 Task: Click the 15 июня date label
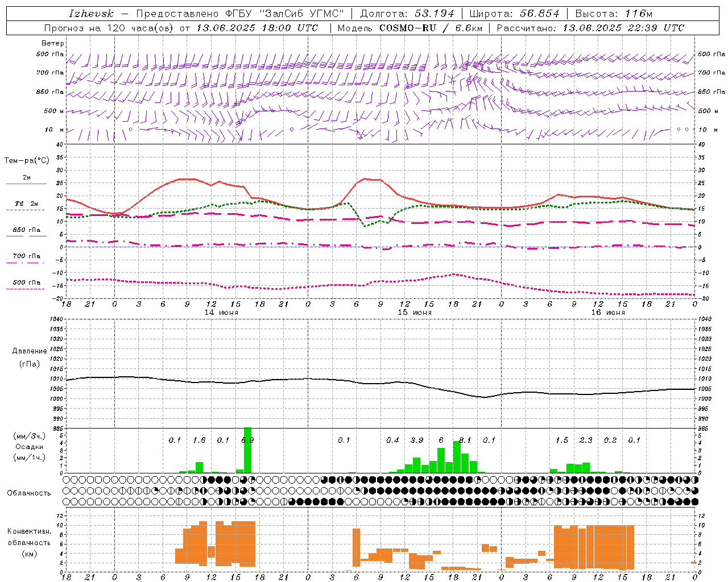(415, 313)
